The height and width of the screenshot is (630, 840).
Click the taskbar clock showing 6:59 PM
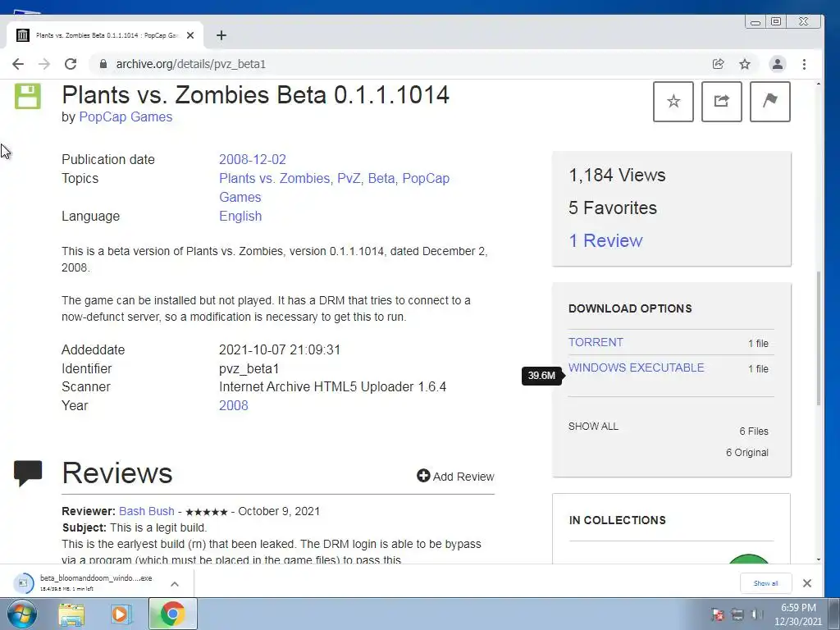tap(797, 614)
